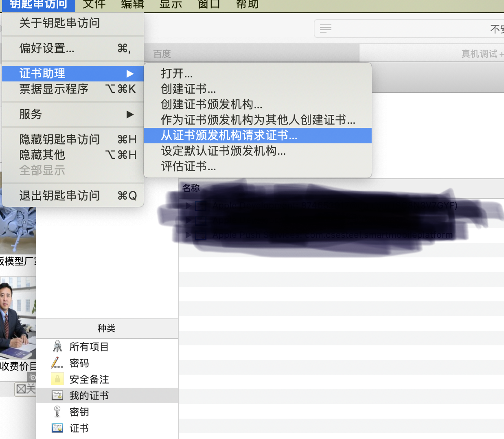Viewport: 504px width, 439px height.
Task: Expand the Apple Development certificate row
Action: (x=188, y=206)
